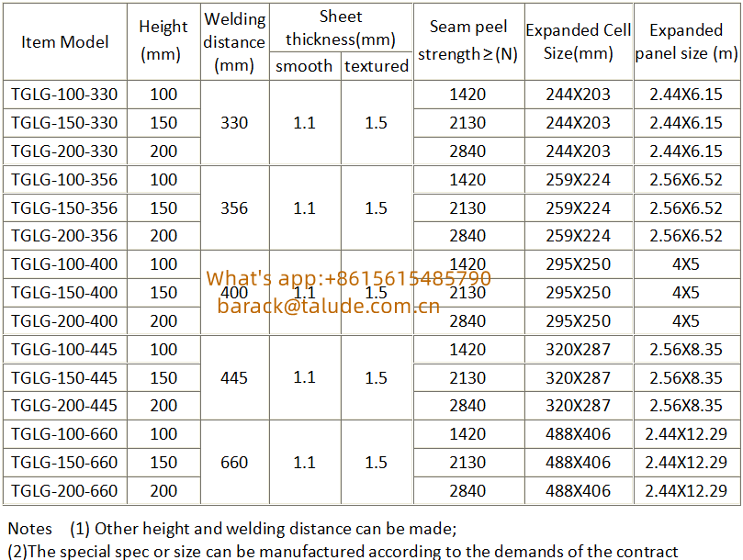The height and width of the screenshot is (560, 743).
Task: Select the Seam peel strength header
Action: (468, 41)
